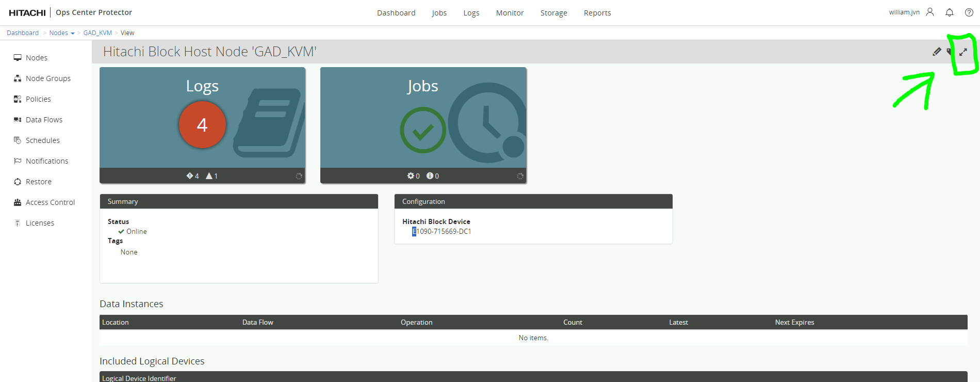Click the Licenses icon in sidebar
This screenshot has width=980, height=382.
[18, 223]
